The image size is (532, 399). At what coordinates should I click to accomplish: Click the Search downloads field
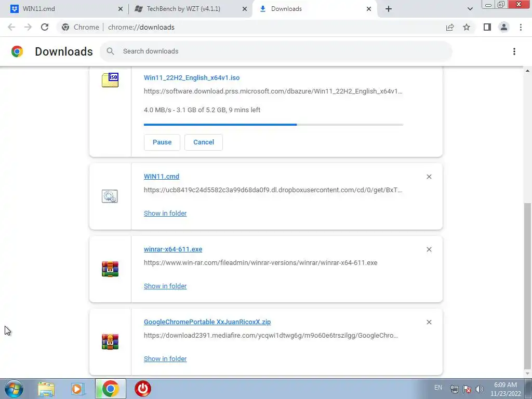click(x=276, y=51)
